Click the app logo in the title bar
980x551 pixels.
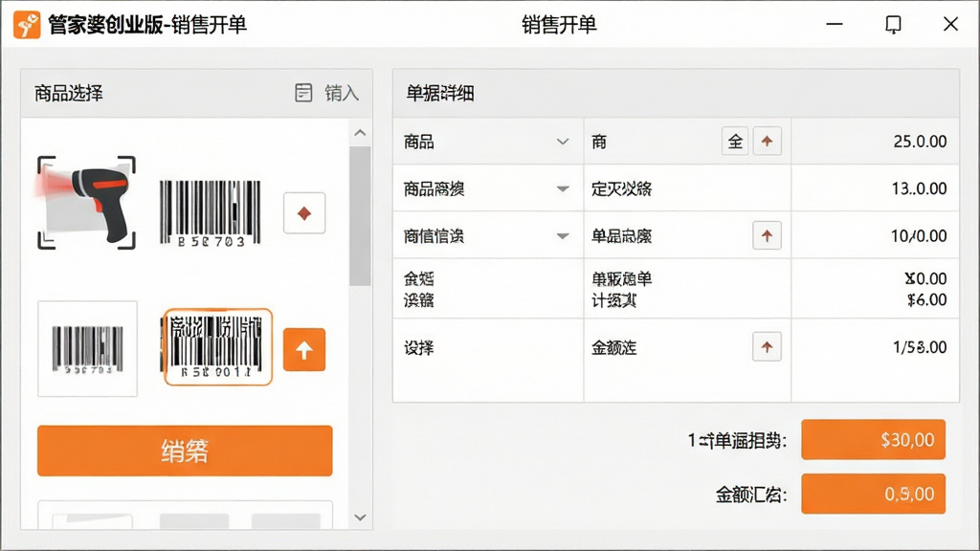27,25
